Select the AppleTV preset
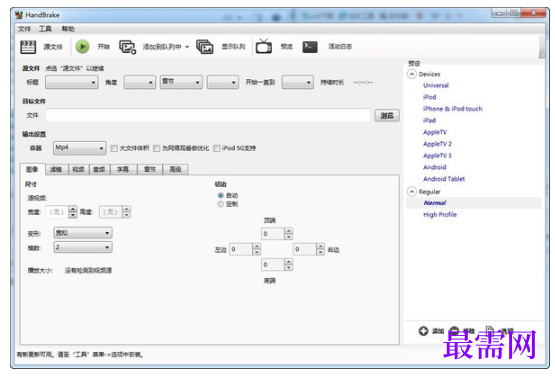This screenshot has height=376, width=555. [435, 132]
